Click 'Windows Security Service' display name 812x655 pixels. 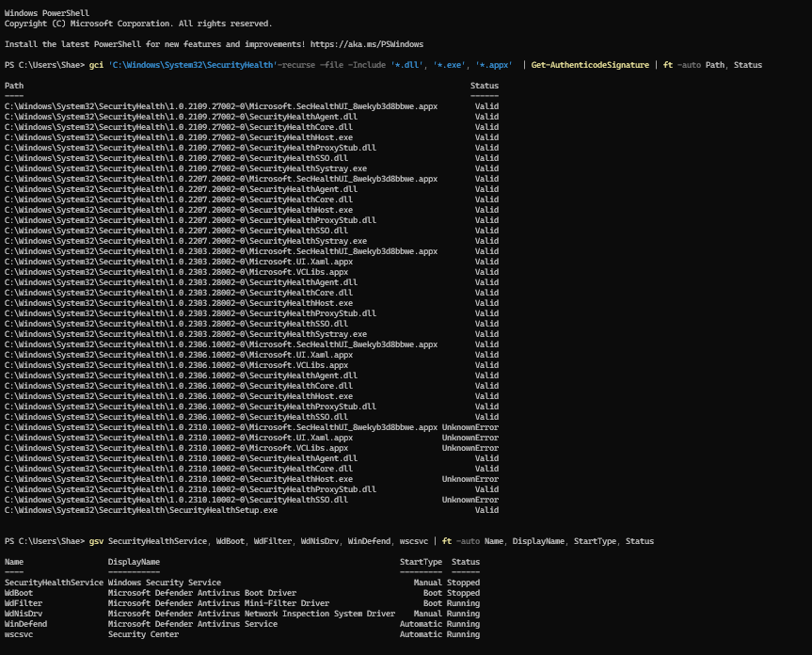click(164, 583)
